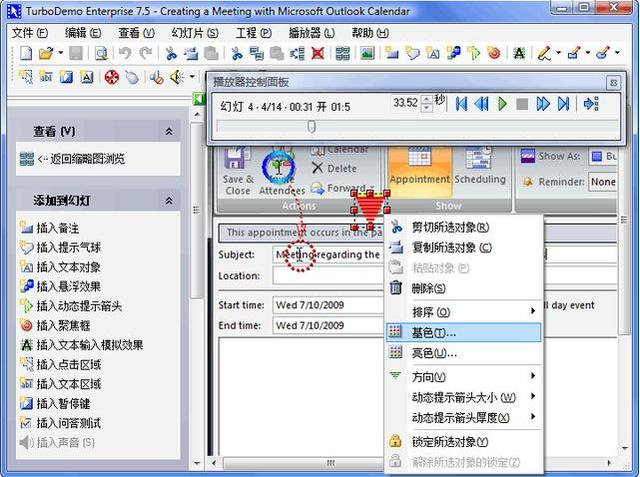640x477 pixels.
Task: Expand the 排序 (O) submenu
Action: (x=463, y=312)
